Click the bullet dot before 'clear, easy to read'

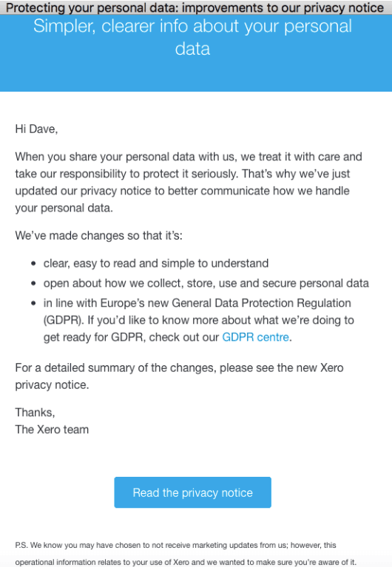(x=33, y=263)
